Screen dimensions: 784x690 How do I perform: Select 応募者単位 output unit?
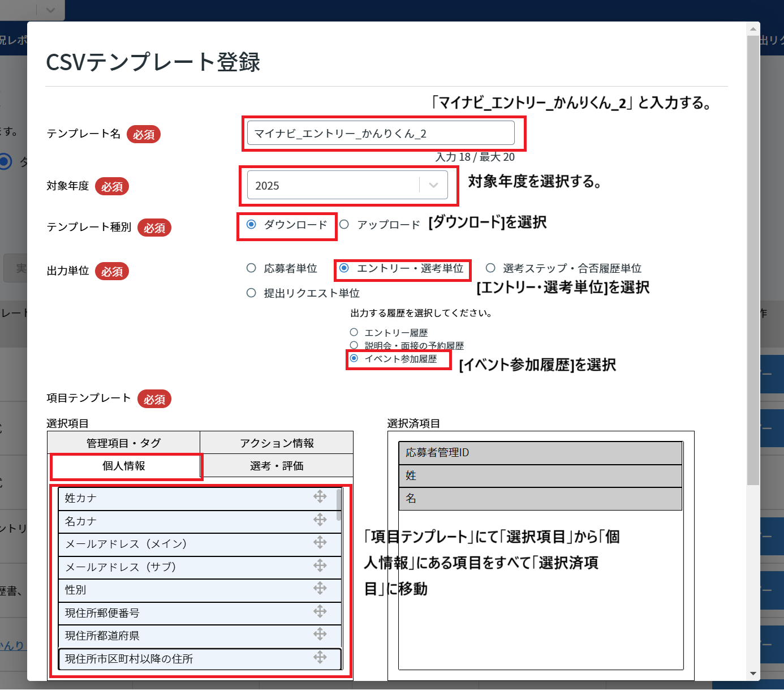[252, 268]
